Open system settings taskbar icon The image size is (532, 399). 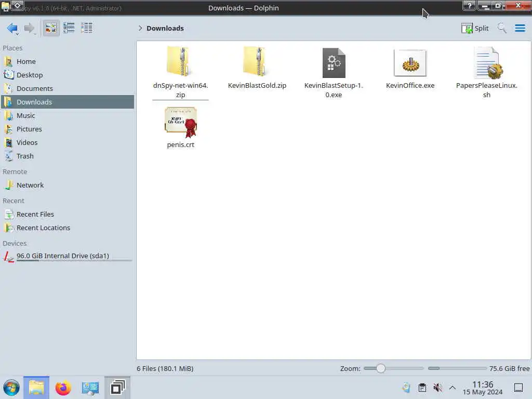[x=90, y=388]
